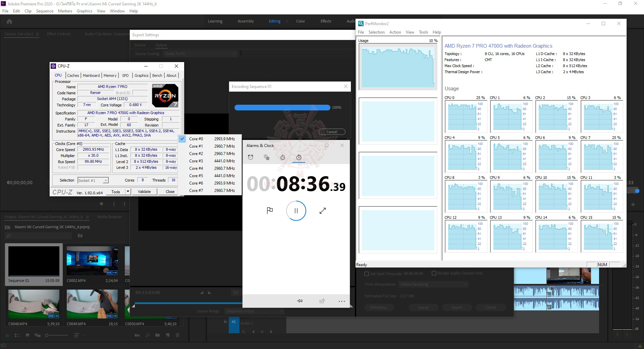The height and width of the screenshot is (349, 644).
Task: Record a lap with the flag icon
Action: 270,211
